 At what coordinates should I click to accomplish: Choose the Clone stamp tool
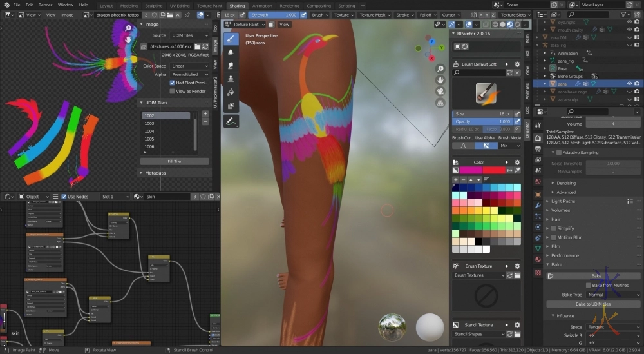tap(231, 79)
